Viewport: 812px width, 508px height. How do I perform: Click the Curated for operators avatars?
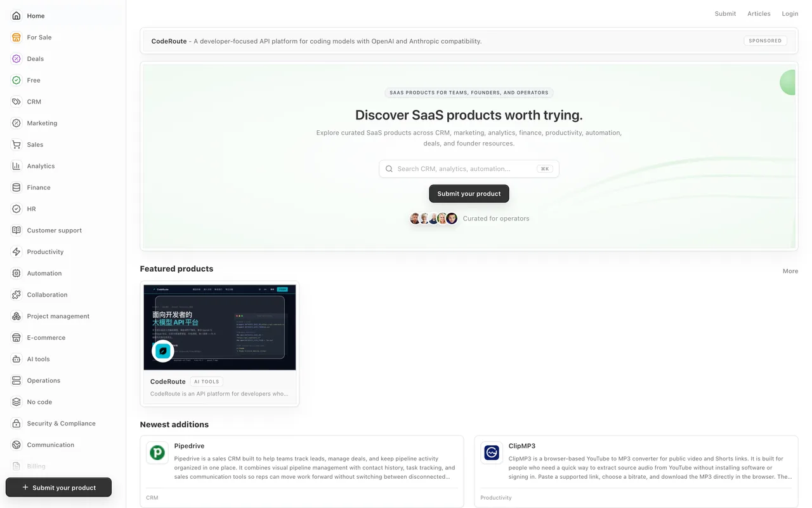point(433,218)
